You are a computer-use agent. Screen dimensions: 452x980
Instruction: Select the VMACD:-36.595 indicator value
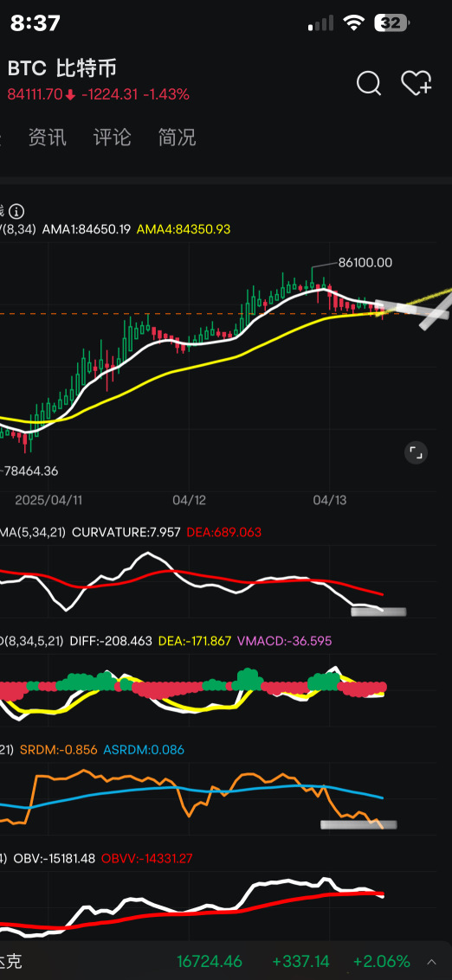(x=284, y=641)
